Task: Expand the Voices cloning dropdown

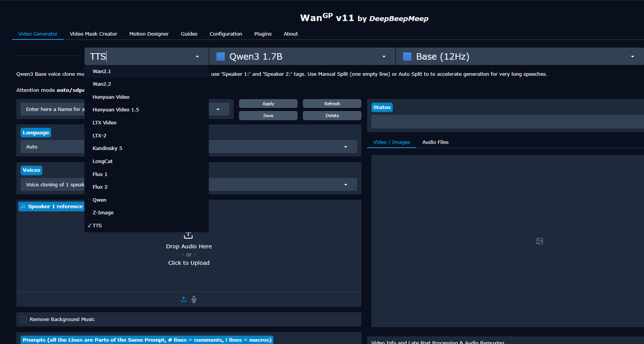Action: point(346,185)
